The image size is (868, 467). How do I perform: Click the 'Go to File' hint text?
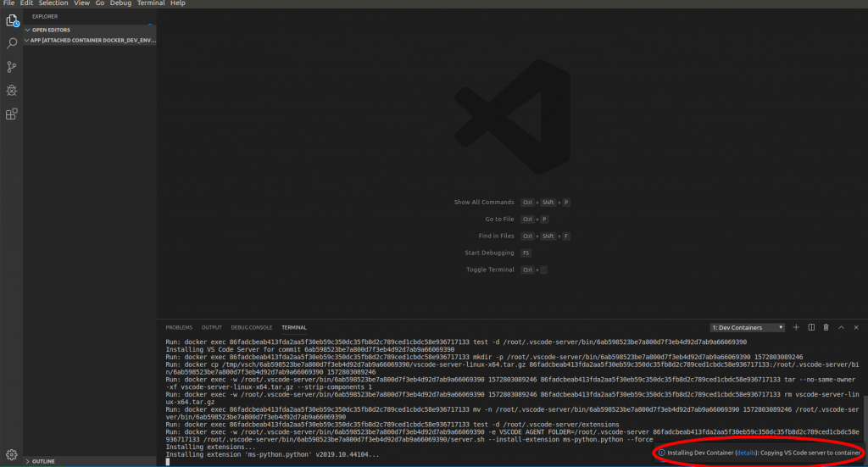tap(499, 220)
